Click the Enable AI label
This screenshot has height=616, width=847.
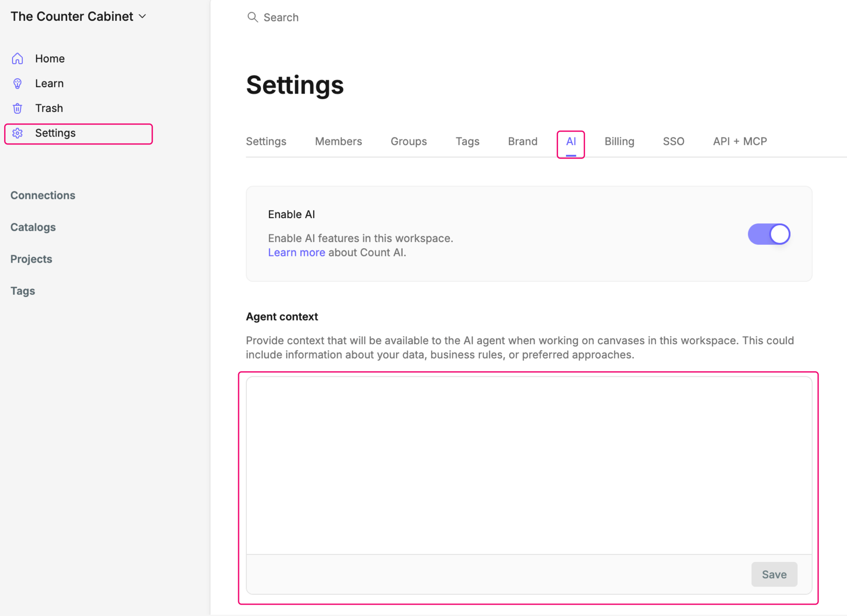tap(291, 214)
